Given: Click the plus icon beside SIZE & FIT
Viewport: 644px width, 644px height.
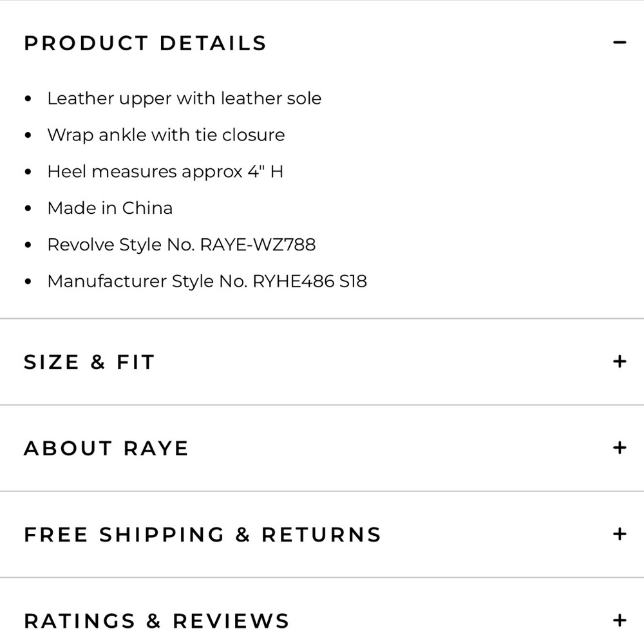Looking at the screenshot, I should click(x=620, y=362).
